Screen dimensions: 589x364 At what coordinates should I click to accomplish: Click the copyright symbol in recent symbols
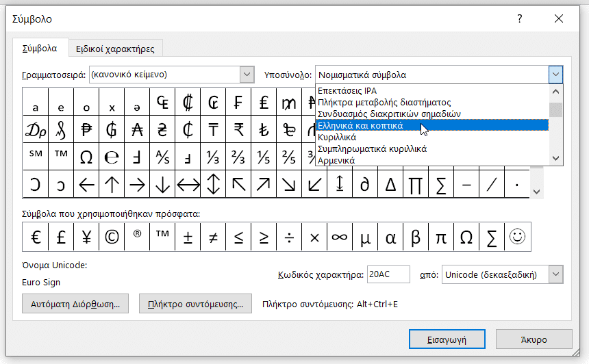click(x=111, y=237)
